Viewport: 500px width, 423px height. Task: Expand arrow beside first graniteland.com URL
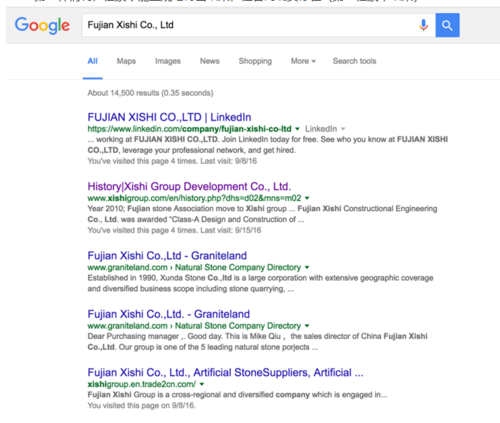coord(307,267)
